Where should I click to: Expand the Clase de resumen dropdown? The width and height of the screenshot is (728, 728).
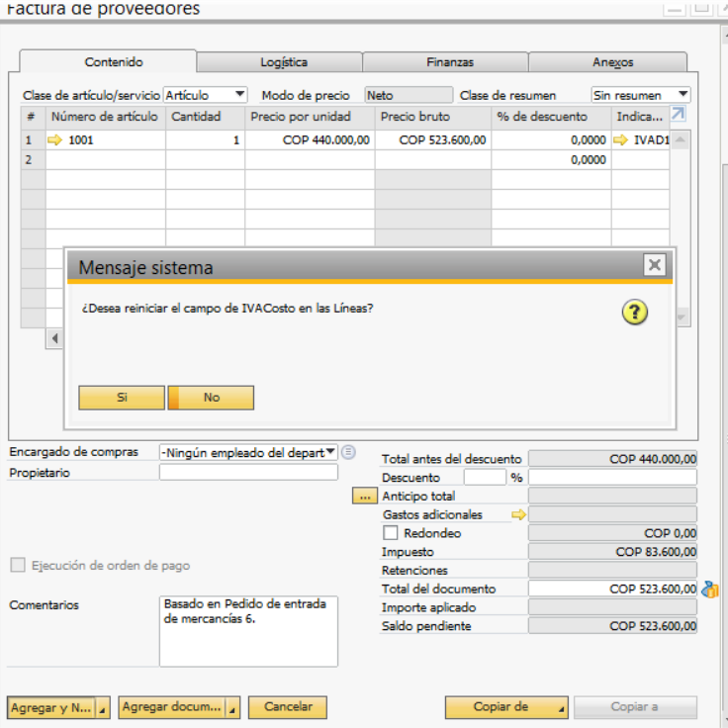(x=641, y=95)
